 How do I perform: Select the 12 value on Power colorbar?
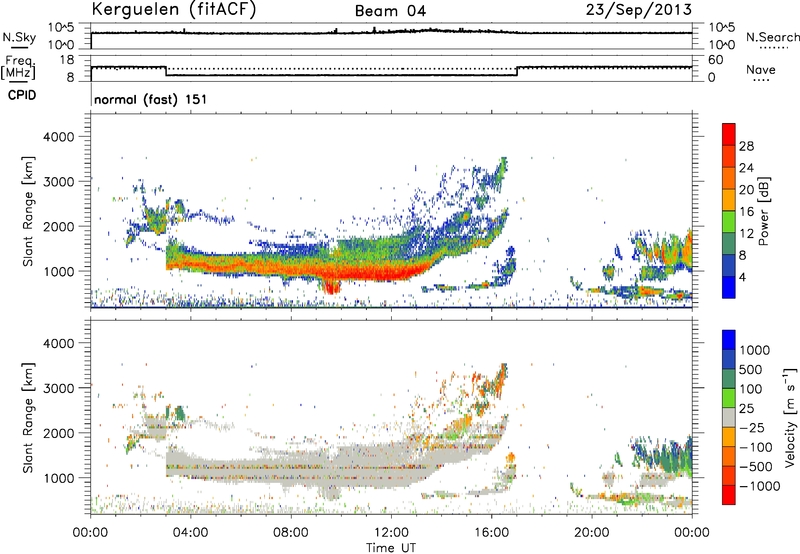[746, 234]
